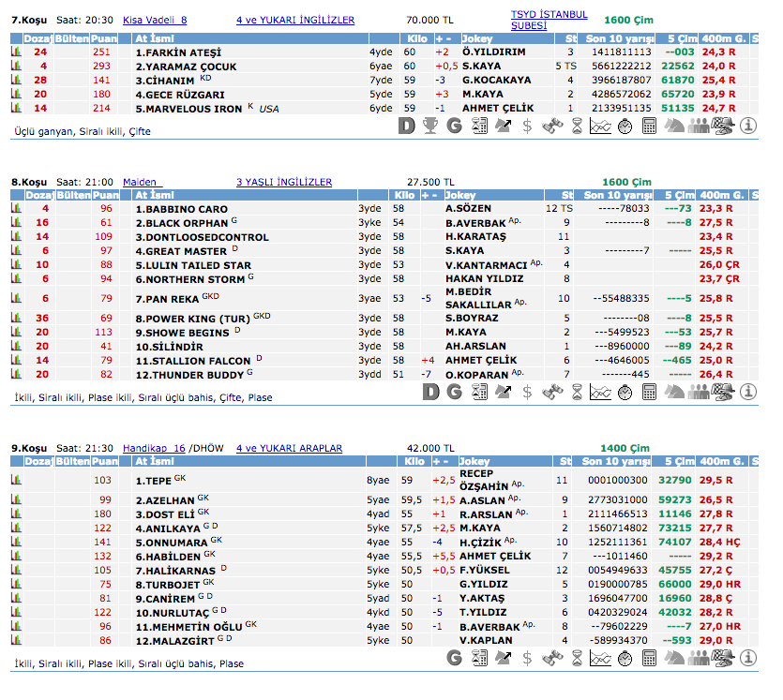
Task: Open the TSYD İSTANBUL ŞUBESİ link
Action: point(549,20)
